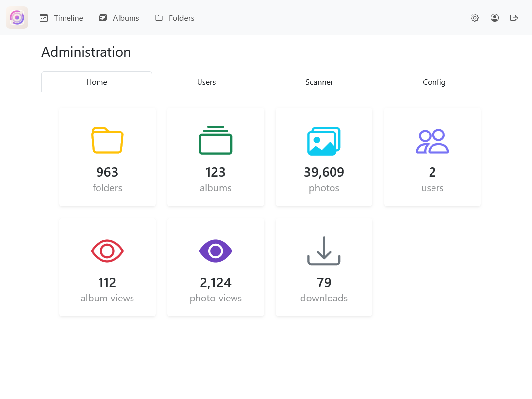Switch to the Scanner tab
The image size is (532, 399).
(319, 82)
